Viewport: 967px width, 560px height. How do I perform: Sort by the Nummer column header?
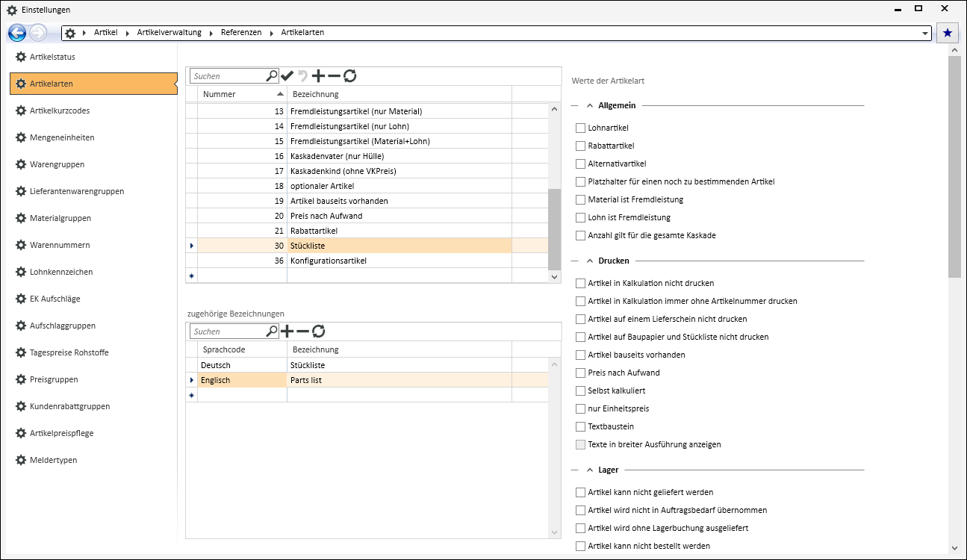(242, 94)
